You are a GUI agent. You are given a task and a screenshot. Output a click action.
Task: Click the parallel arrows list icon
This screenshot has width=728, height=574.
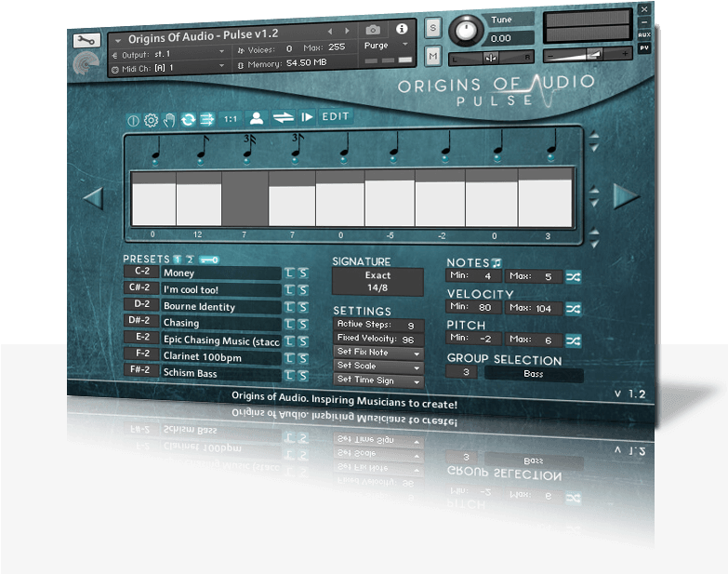click(x=206, y=120)
